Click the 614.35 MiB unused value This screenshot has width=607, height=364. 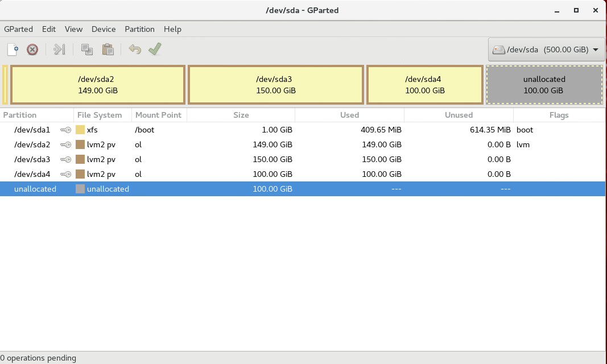click(490, 130)
